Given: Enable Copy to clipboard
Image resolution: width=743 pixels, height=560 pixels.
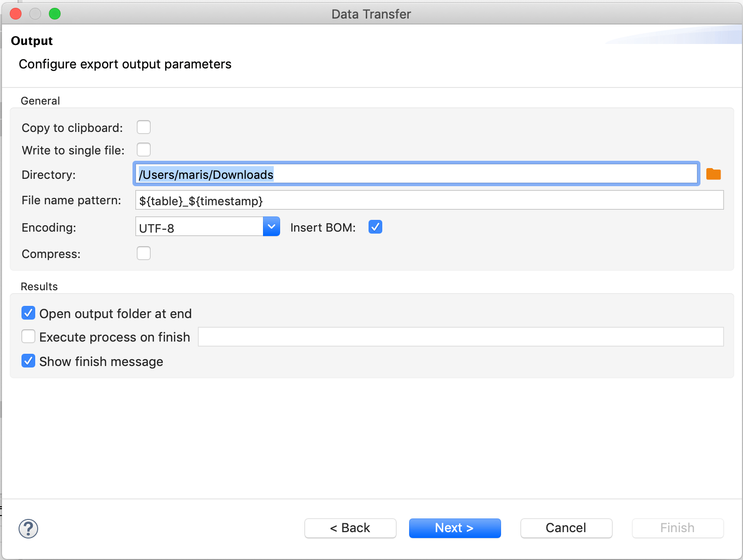Looking at the screenshot, I should (x=143, y=127).
